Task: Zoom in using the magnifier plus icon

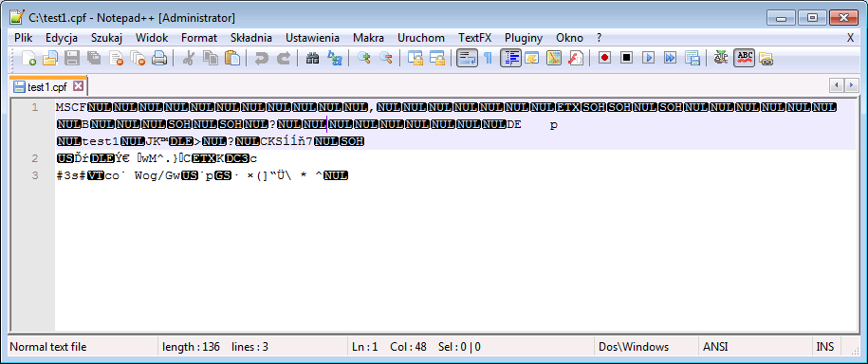Action: coord(363,58)
